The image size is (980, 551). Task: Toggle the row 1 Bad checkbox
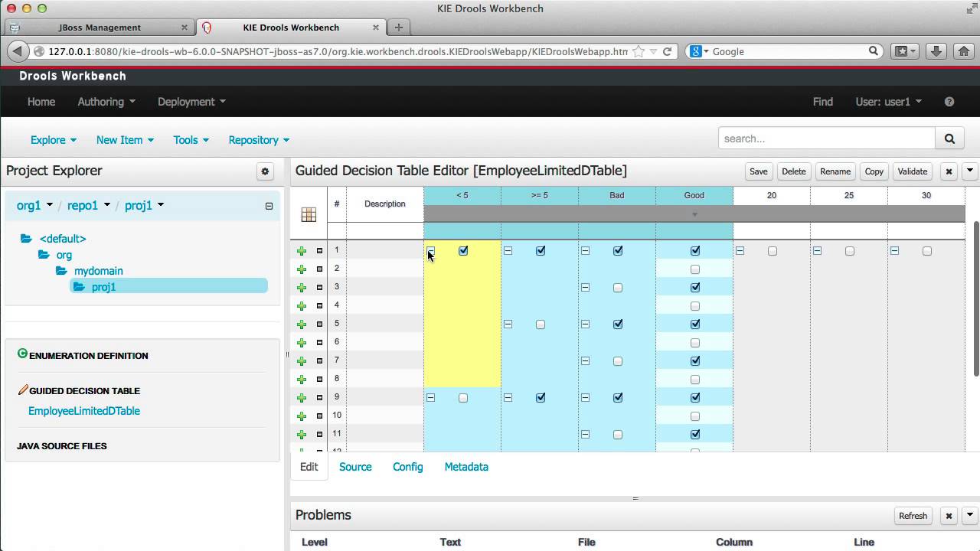point(618,251)
